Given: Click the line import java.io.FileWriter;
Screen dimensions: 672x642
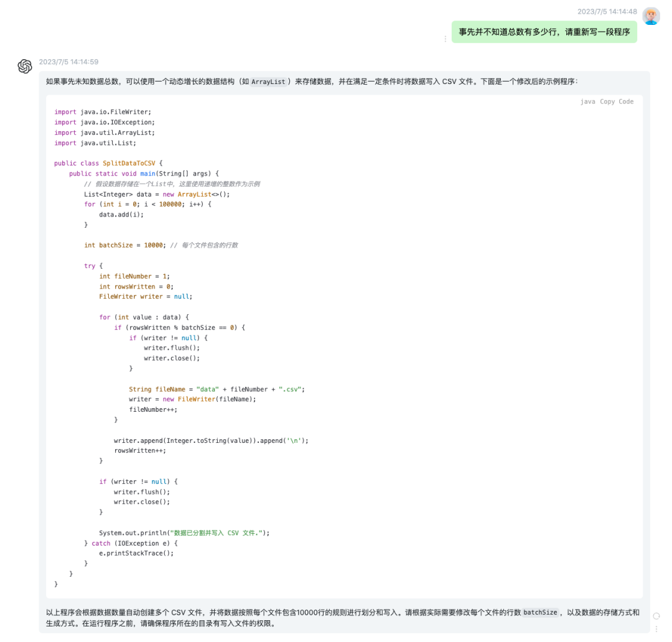Looking at the screenshot, I should [103, 112].
